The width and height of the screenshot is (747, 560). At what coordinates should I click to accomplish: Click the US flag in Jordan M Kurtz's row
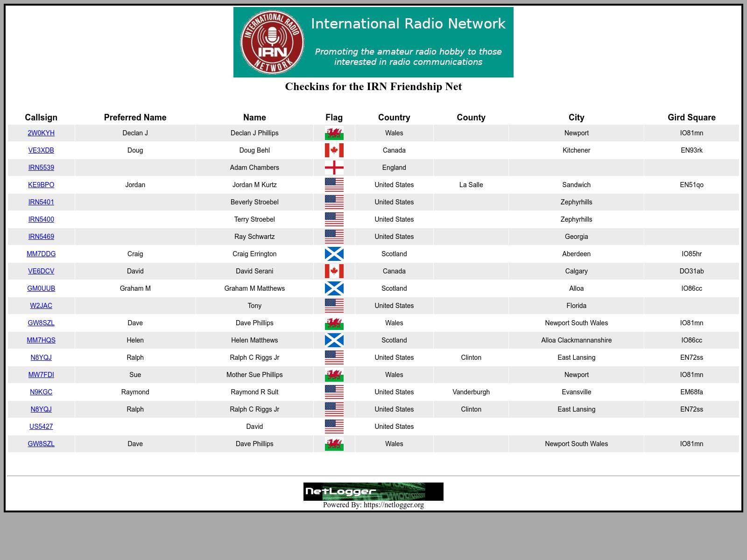pos(334,185)
